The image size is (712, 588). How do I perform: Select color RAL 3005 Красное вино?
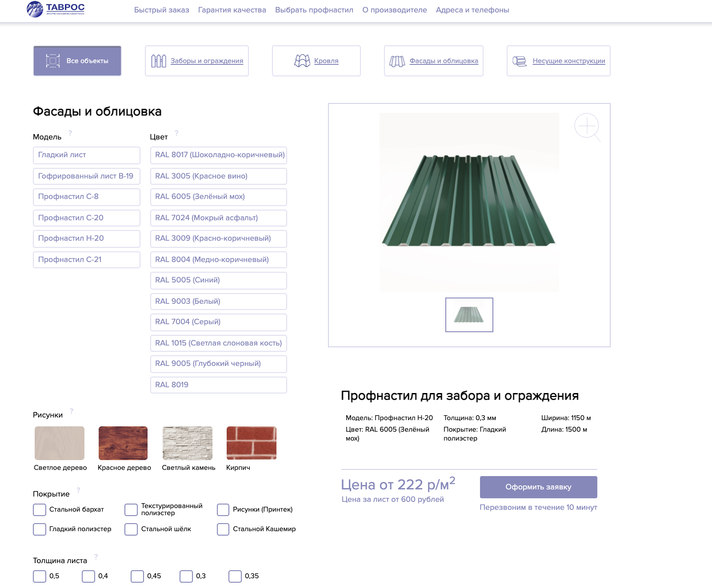[219, 176]
